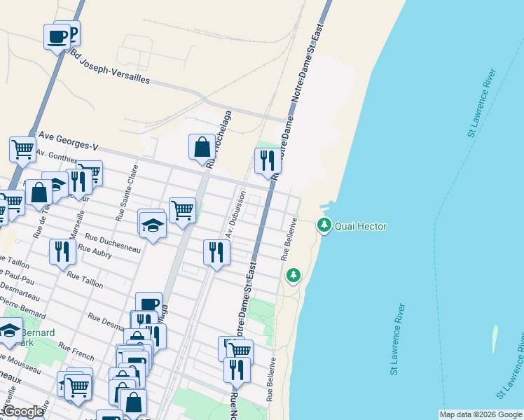Click the Rue Mousseau street label
The image size is (524, 420).
20,363
